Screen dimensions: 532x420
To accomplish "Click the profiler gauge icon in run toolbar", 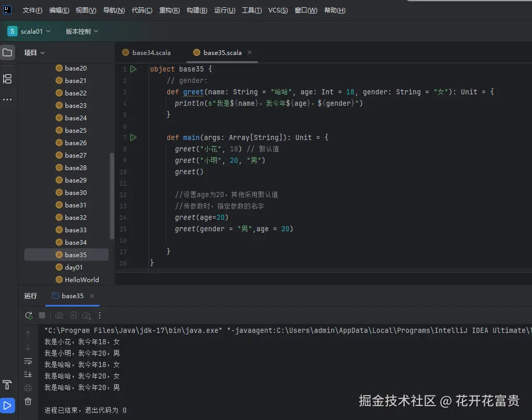I will (x=87, y=316).
